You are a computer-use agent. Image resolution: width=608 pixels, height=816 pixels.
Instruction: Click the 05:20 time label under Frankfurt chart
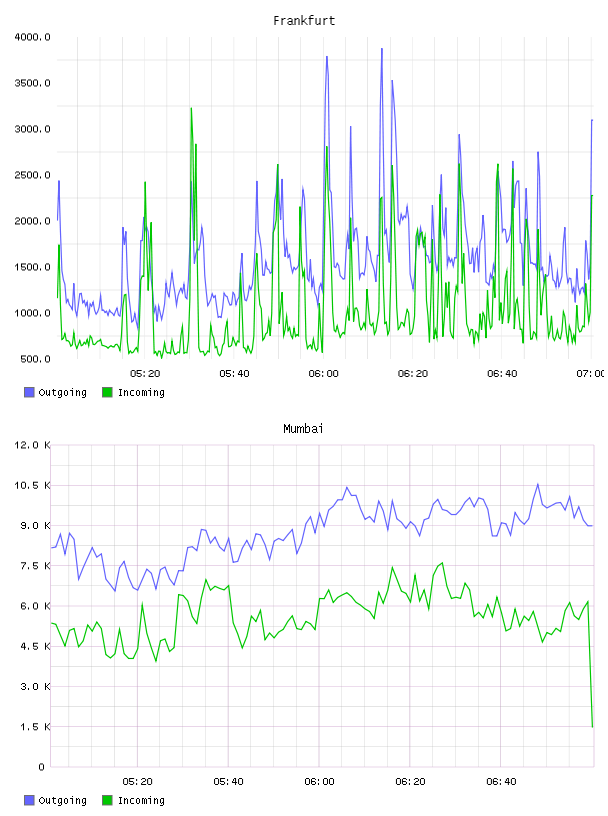[x=145, y=374]
